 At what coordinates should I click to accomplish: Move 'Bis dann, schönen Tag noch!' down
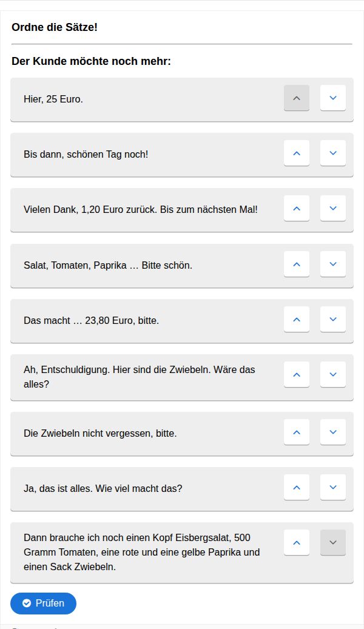point(333,153)
